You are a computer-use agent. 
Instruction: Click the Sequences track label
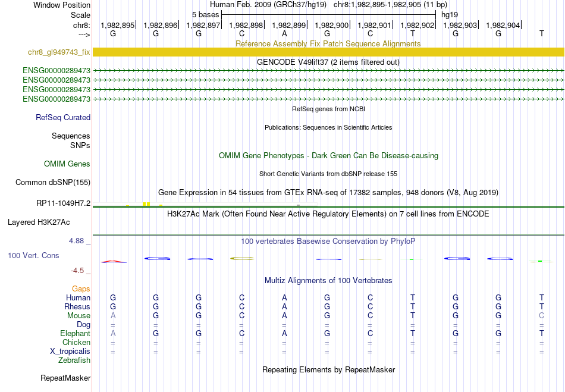[71, 136]
